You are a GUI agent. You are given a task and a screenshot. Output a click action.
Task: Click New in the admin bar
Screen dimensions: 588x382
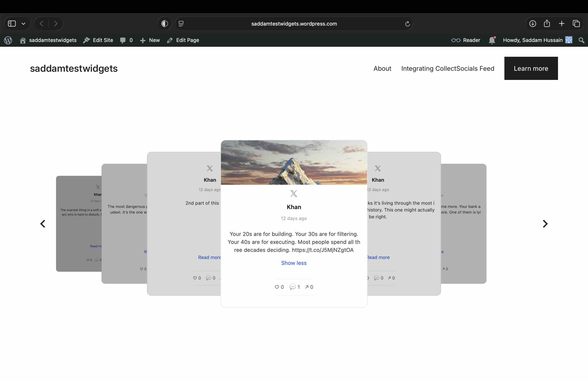coord(150,40)
